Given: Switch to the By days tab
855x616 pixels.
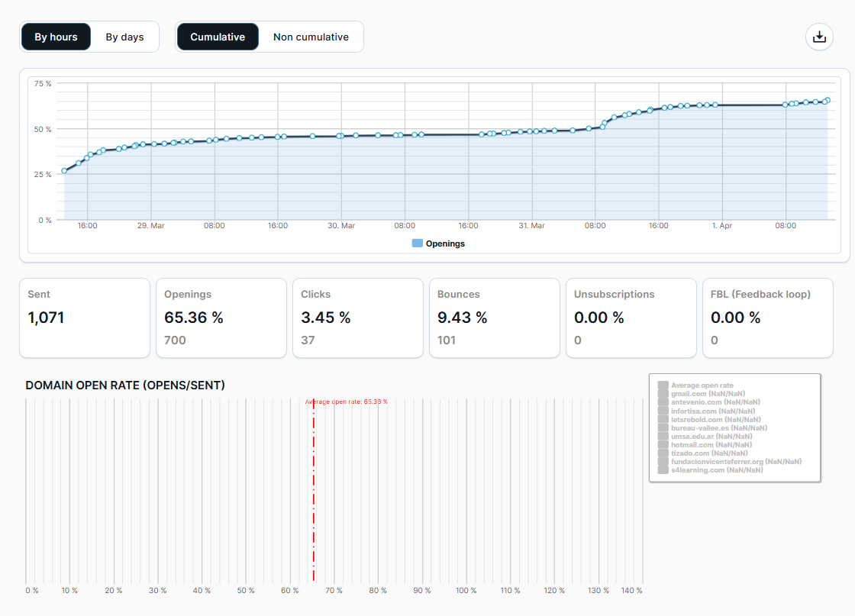Looking at the screenshot, I should [x=124, y=37].
